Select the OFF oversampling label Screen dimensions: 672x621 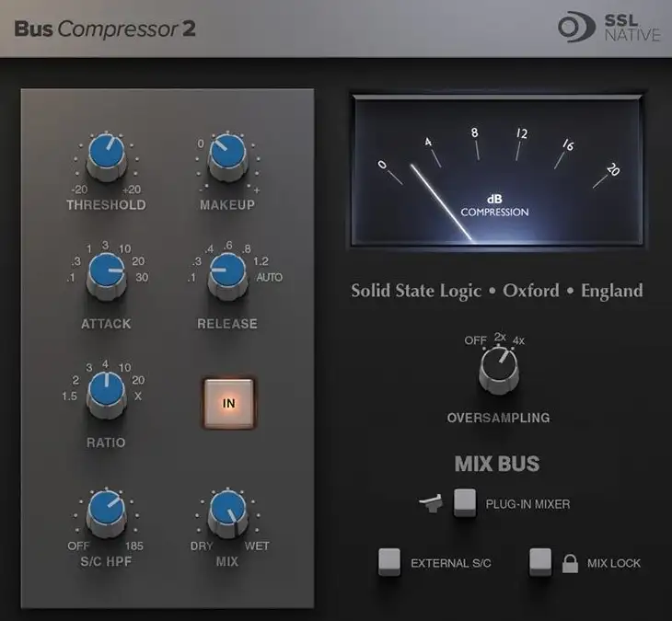(x=475, y=340)
